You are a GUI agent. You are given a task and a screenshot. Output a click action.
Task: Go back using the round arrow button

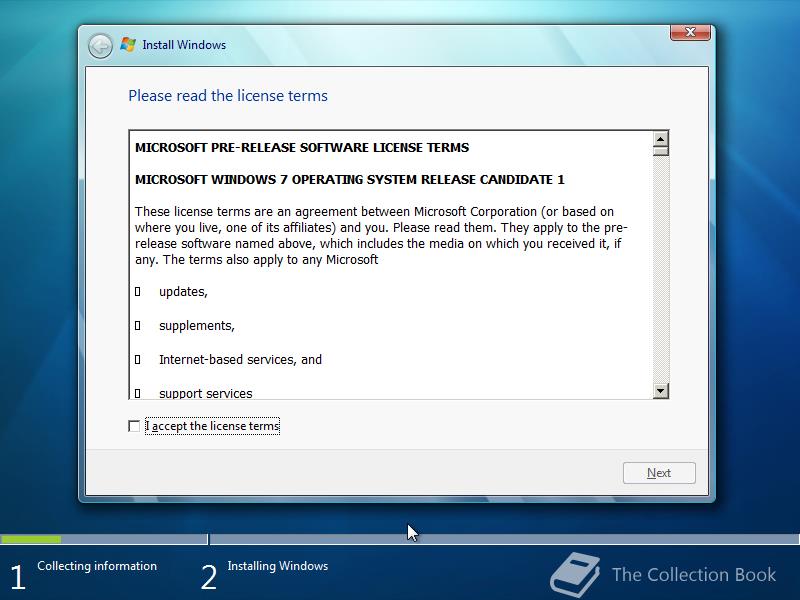[x=100, y=46]
